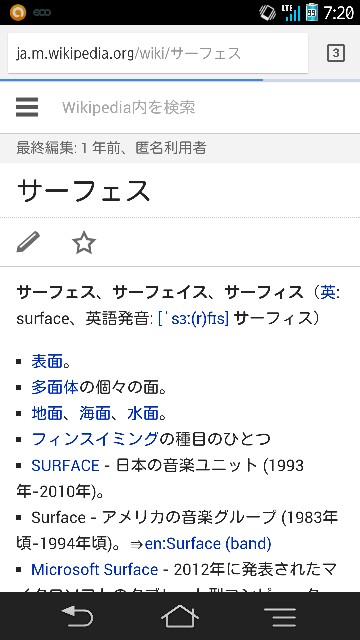Image resolution: width=360 pixels, height=640 pixels.
Task: Open the browser tabs counter showing 3
Action: [x=336, y=53]
